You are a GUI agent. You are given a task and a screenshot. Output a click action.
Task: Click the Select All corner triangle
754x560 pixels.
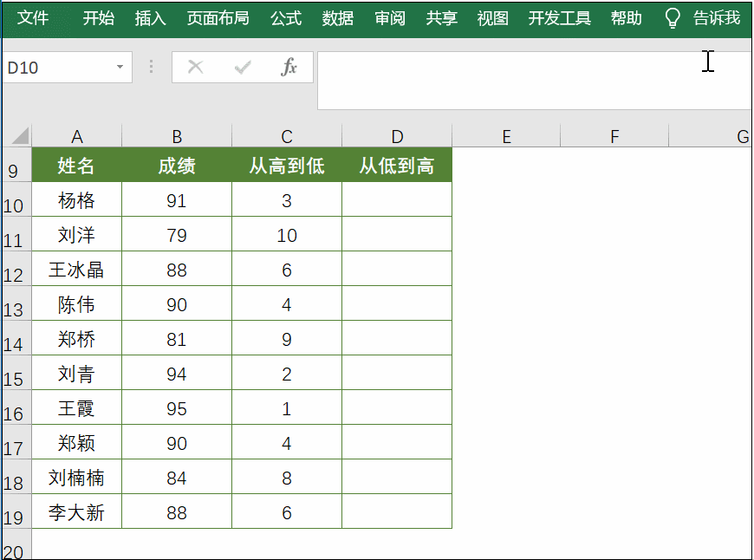coord(21,136)
